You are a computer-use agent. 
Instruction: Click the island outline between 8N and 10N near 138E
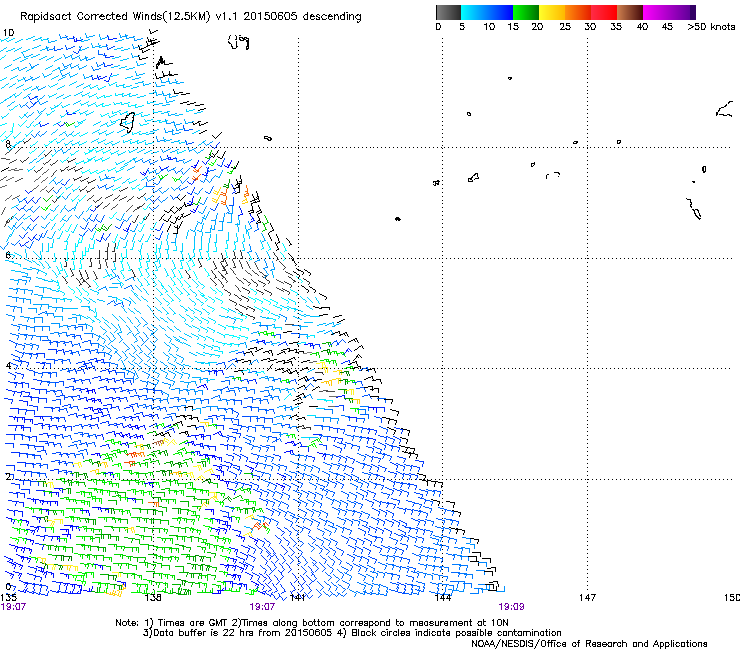[x=127, y=122]
